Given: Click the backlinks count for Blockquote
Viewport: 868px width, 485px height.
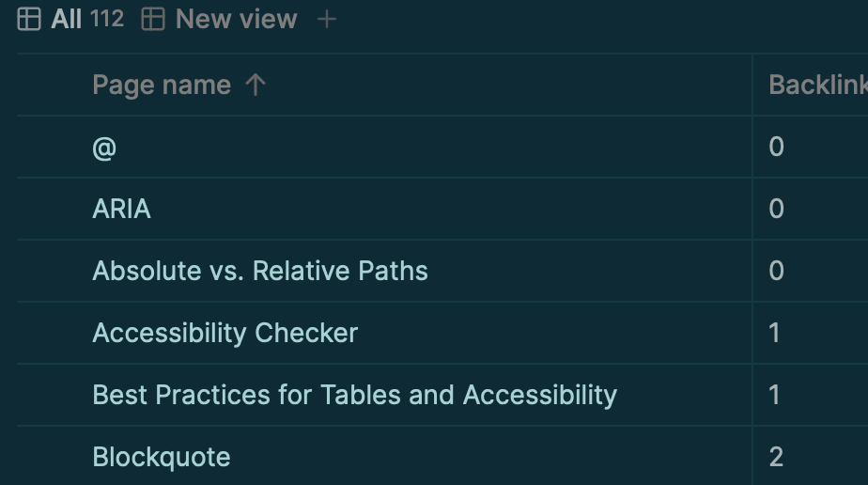Looking at the screenshot, I should [x=776, y=457].
